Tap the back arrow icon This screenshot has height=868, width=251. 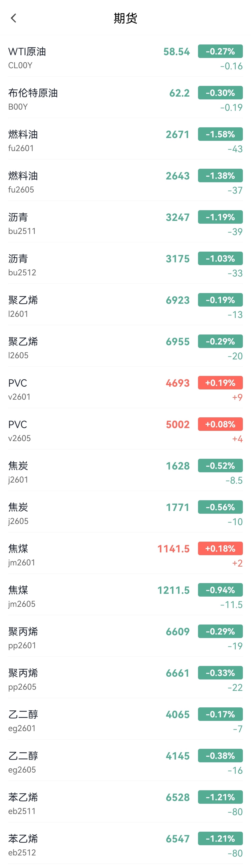tap(13, 18)
